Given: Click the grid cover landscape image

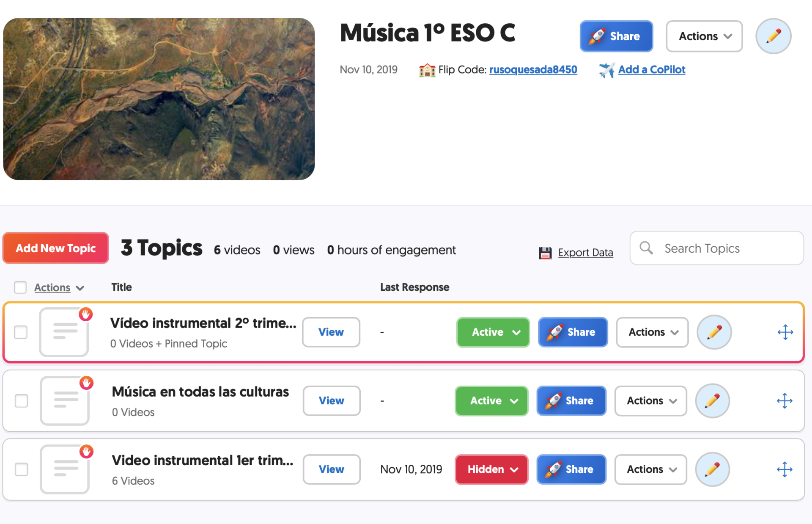Looking at the screenshot, I should (159, 99).
